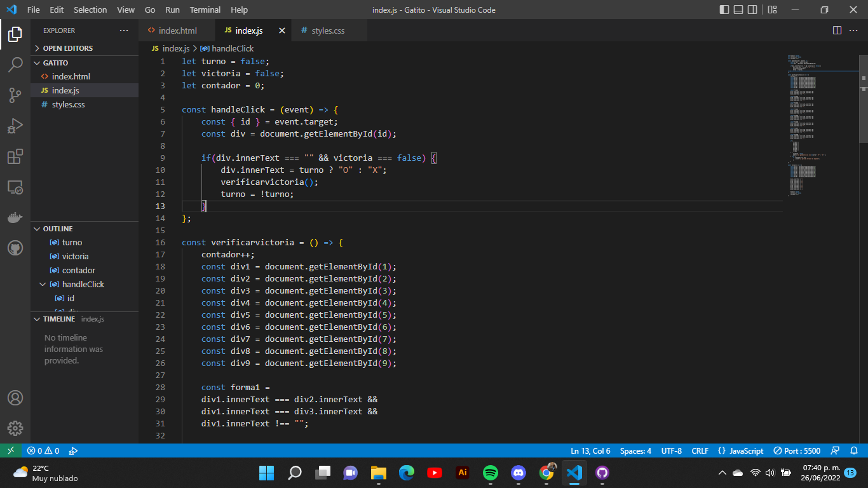The image size is (868, 488).
Task: Toggle the panel layout button
Action: pos(738,10)
